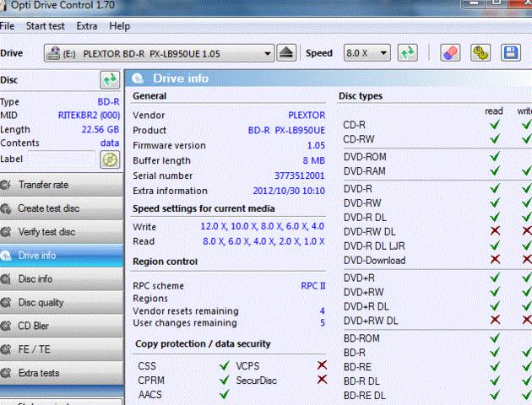Image resolution: width=532 pixels, height=405 pixels.
Task: Click the 8 MB buffer length value
Action: [314, 160]
